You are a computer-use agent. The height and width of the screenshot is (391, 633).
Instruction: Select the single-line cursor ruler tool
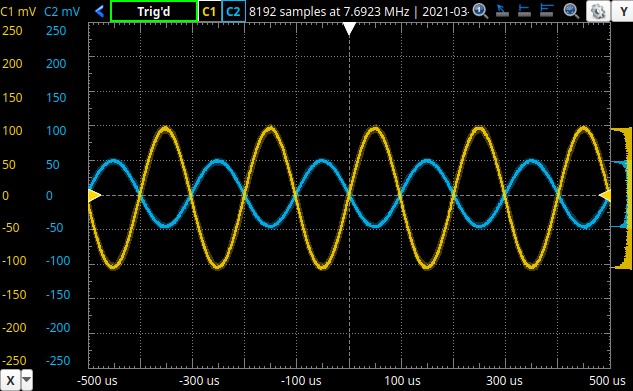(524, 11)
